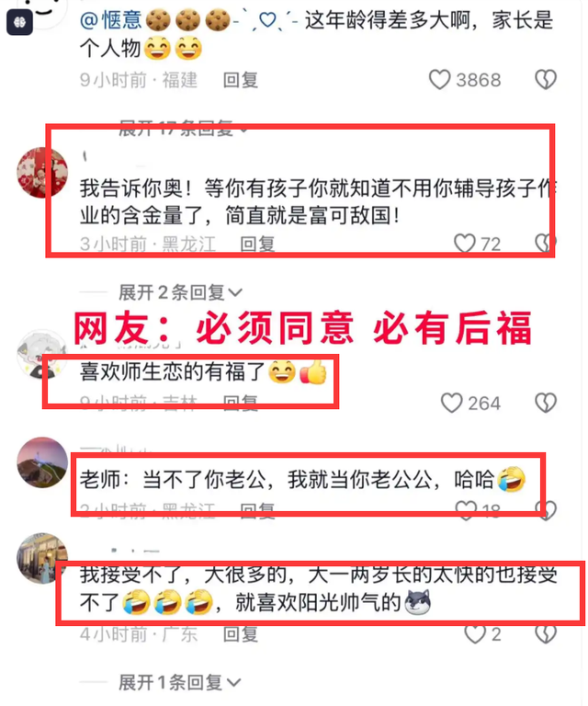Screen dimensions: 588x706
Task: Open the red-themed avatar of Heilongjiang commenter
Action: point(42,172)
